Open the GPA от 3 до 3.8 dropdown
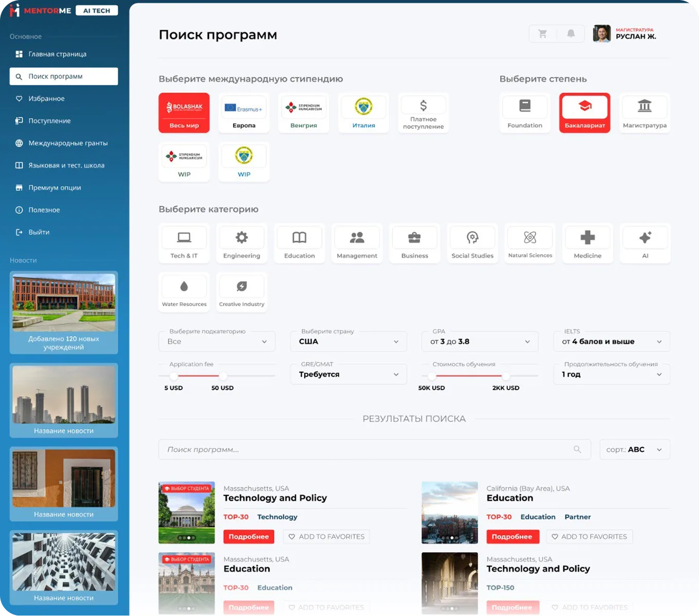699x616 pixels. tap(480, 341)
